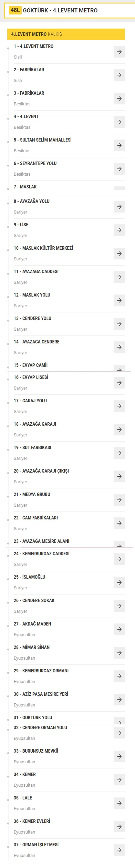The image size is (135, 868).
Task: Click the arrow next to MEDYA GRUBU
Action: 119,500
